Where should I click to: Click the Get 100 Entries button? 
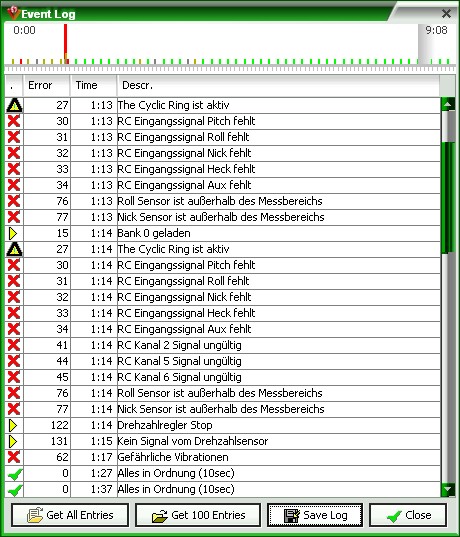[198, 515]
